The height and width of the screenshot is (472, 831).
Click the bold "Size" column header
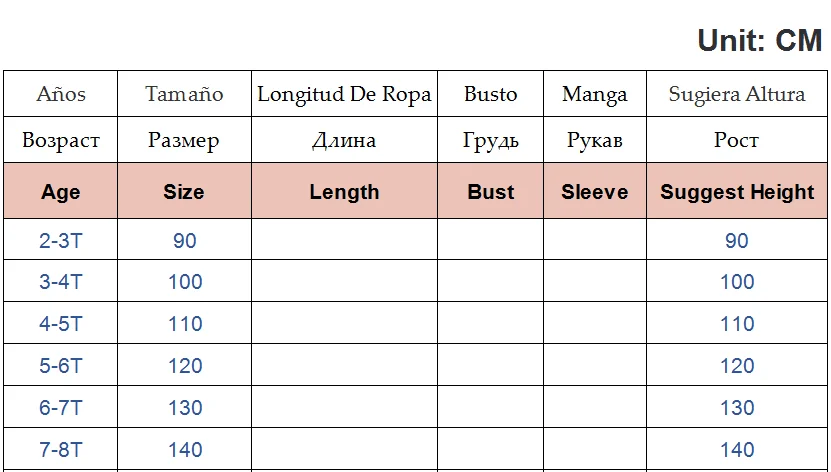point(184,192)
